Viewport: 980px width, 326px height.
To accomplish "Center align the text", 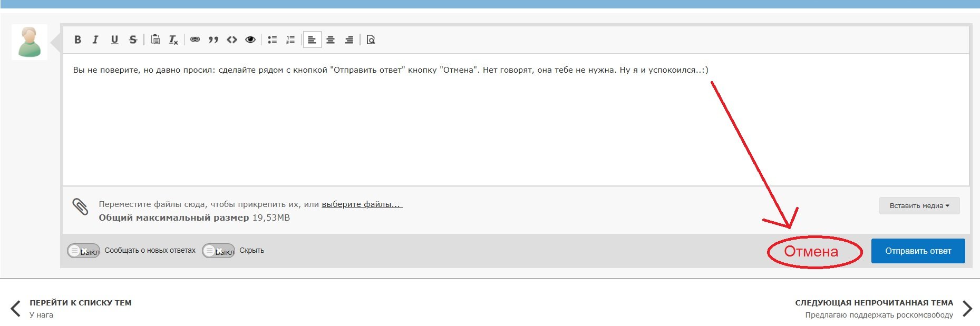I will coord(331,39).
